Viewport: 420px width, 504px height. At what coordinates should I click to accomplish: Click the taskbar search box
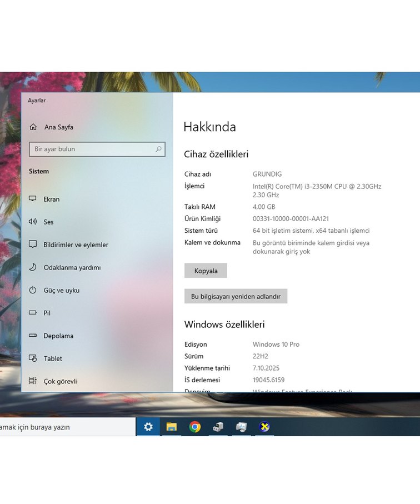[67, 427]
